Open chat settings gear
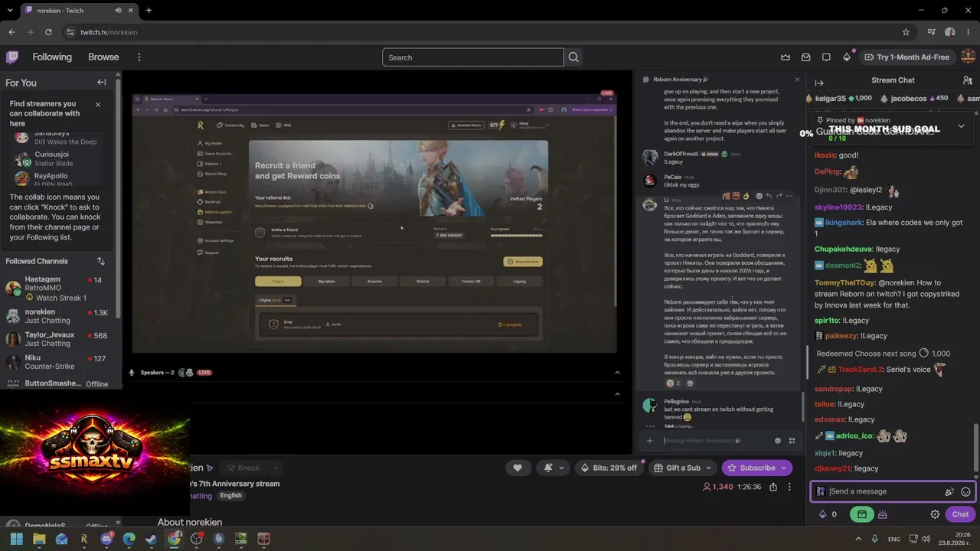The image size is (980, 551). (x=935, y=514)
